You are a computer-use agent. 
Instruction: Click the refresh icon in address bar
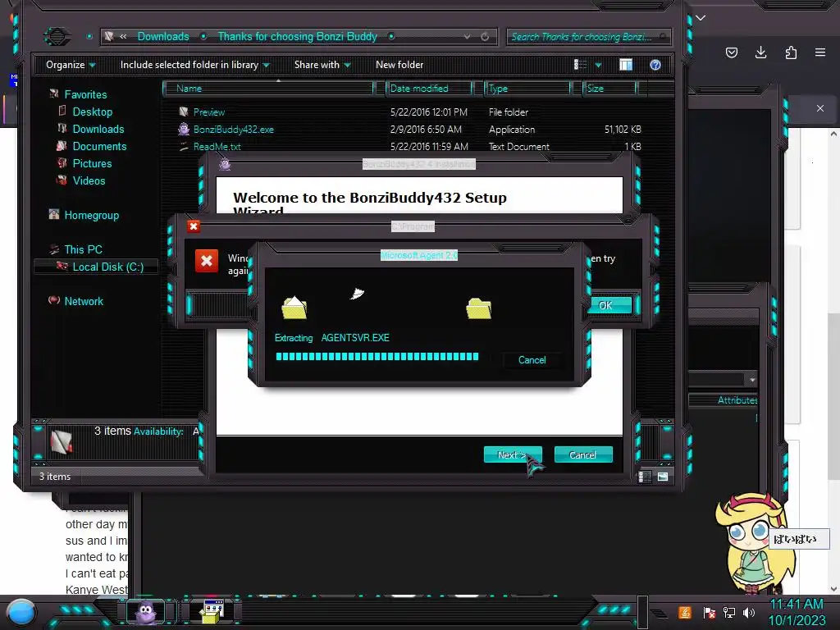485,36
